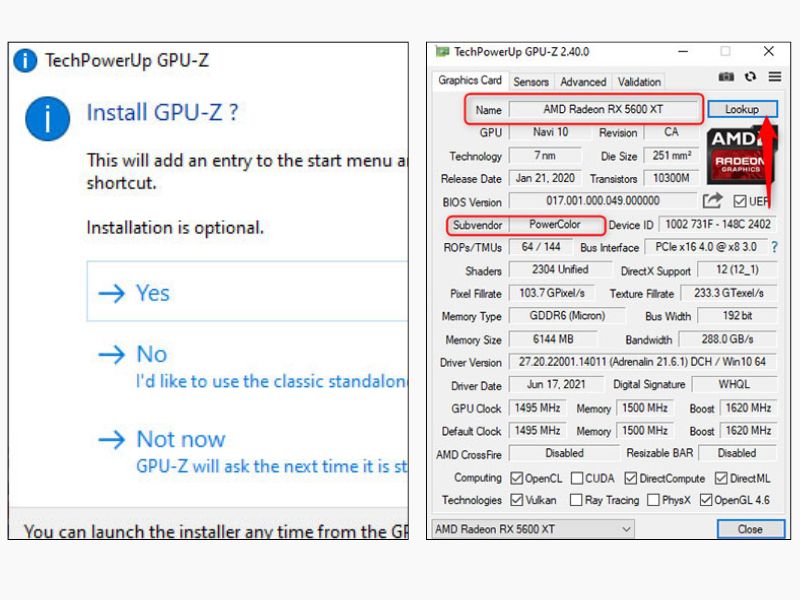Expand the AMD Radeon RX 5600 XT dropdown
This screenshot has width=800, height=600.
tap(626, 529)
